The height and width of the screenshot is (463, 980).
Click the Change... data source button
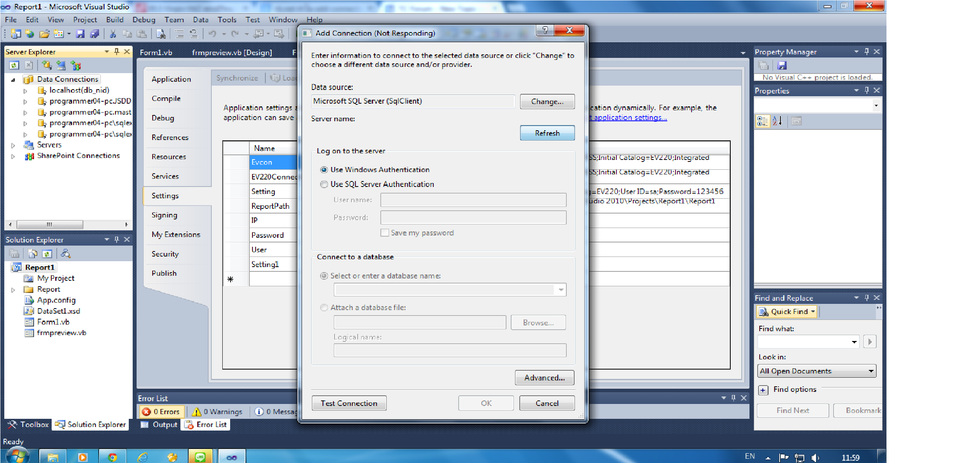pos(547,101)
